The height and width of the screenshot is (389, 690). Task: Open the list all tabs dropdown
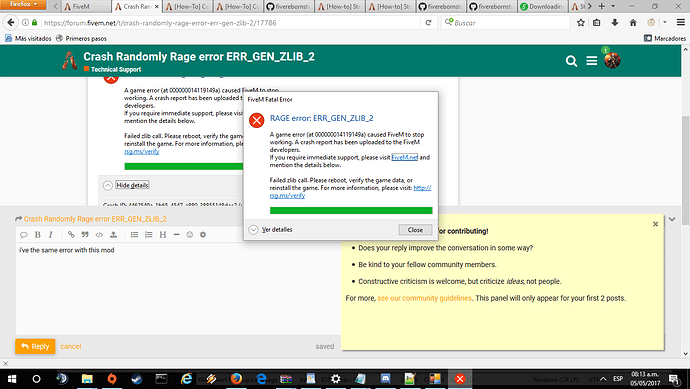pyautogui.click(x=613, y=6)
